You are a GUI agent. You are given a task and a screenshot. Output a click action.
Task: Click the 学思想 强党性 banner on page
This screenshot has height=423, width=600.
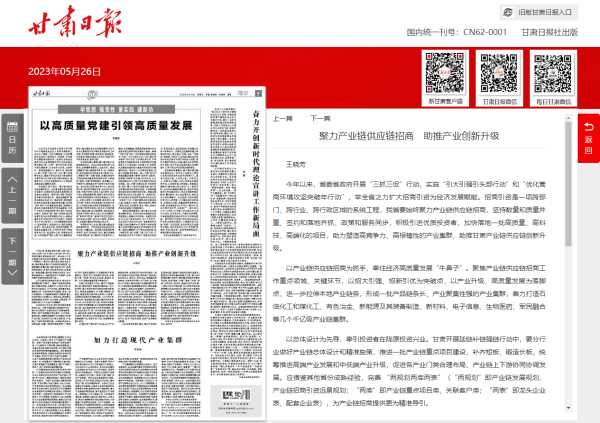[116, 109]
